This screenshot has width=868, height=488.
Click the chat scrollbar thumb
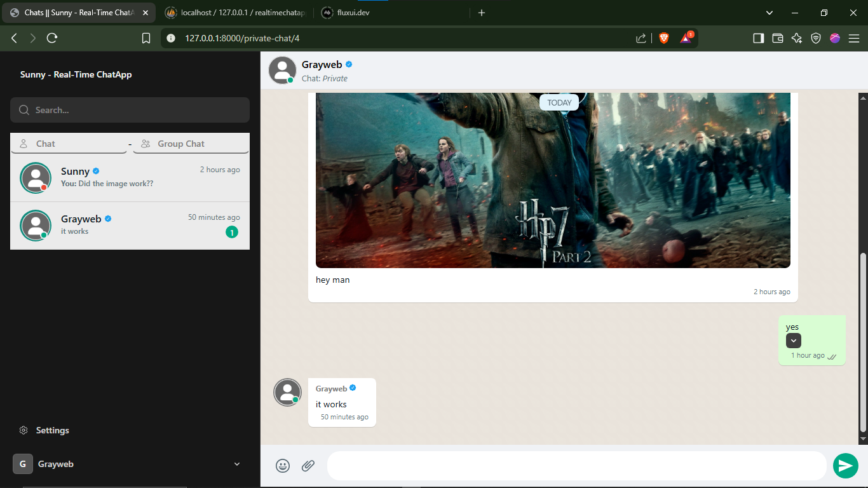click(x=863, y=342)
